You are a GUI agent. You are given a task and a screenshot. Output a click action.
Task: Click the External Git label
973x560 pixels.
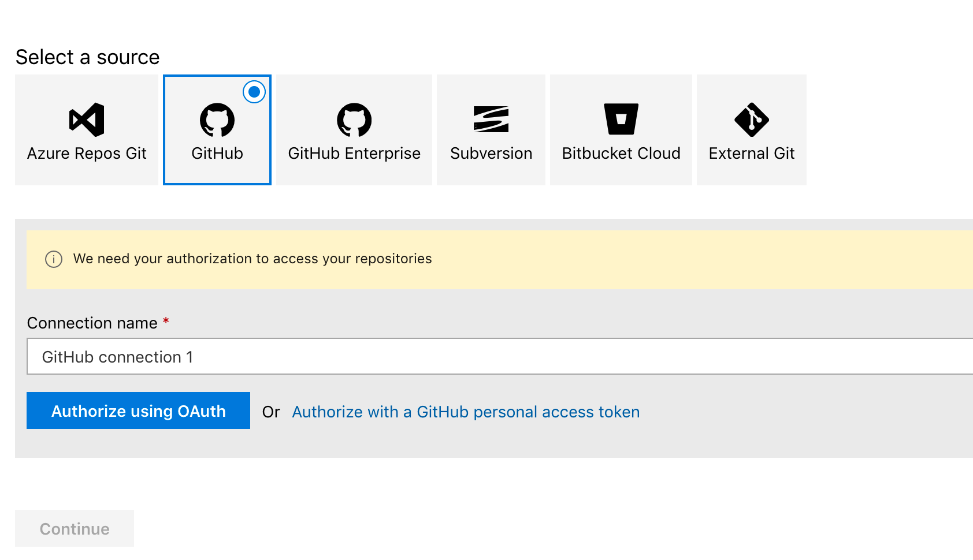752,153
